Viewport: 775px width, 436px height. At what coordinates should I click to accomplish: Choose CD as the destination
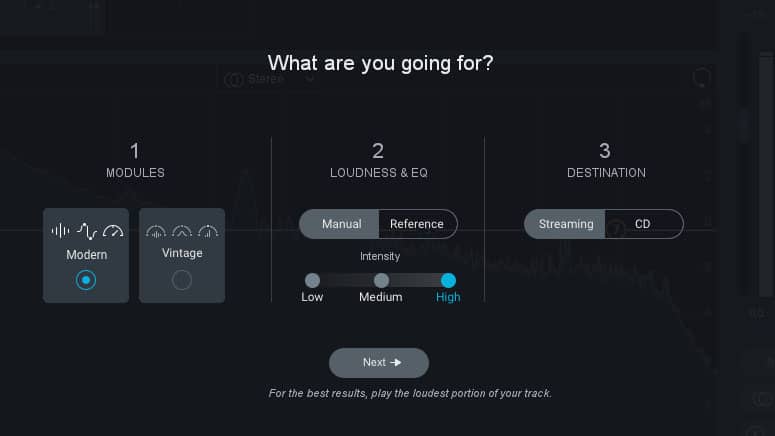[643, 224]
